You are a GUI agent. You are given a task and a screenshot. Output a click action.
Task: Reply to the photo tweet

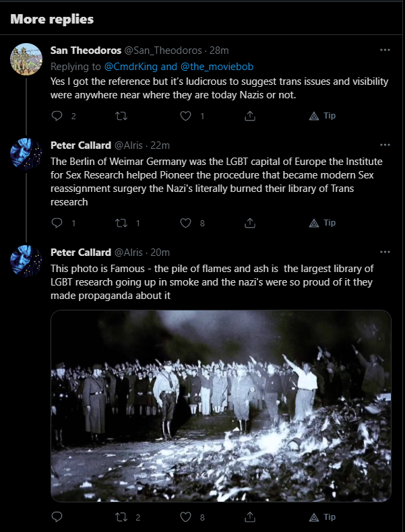(57, 517)
